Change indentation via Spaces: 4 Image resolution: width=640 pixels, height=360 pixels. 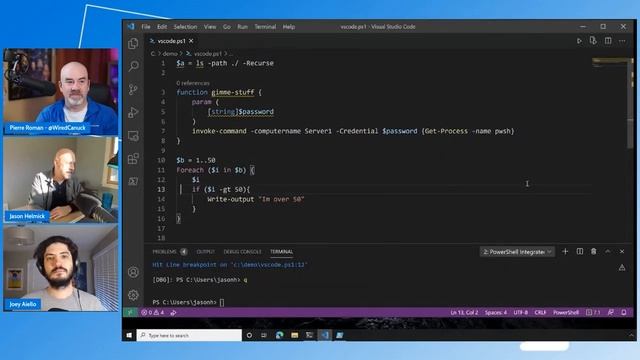496,312
